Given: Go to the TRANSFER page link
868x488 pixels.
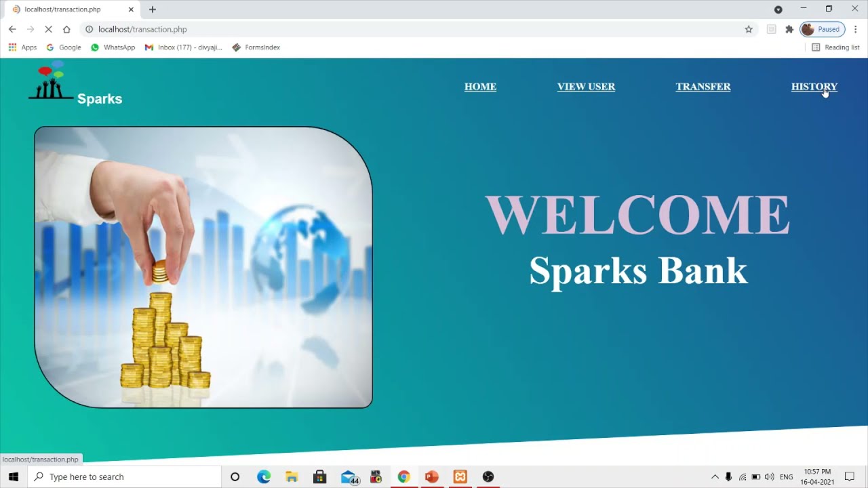Looking at the screenshot, I should [x=703, y=87].
